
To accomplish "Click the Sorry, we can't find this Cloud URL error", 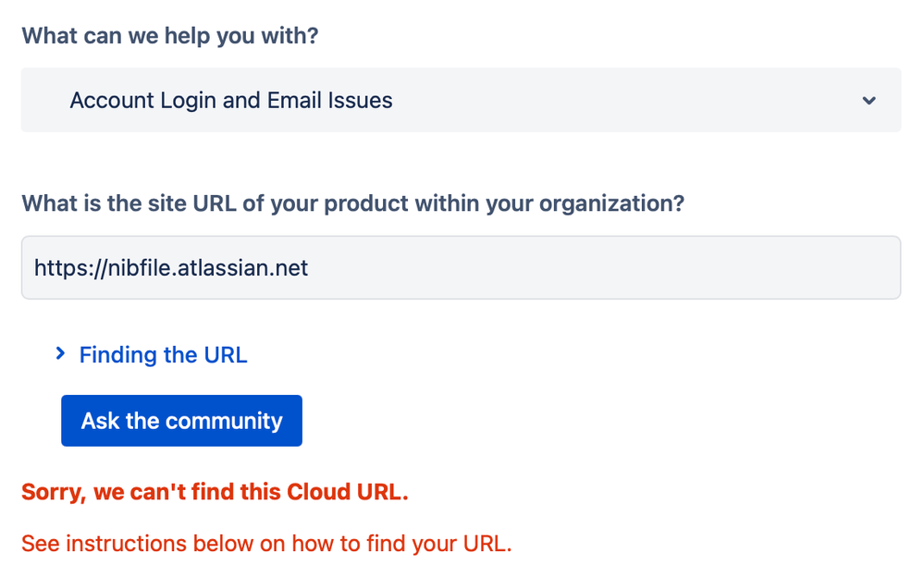I will [x=215, y=492].
